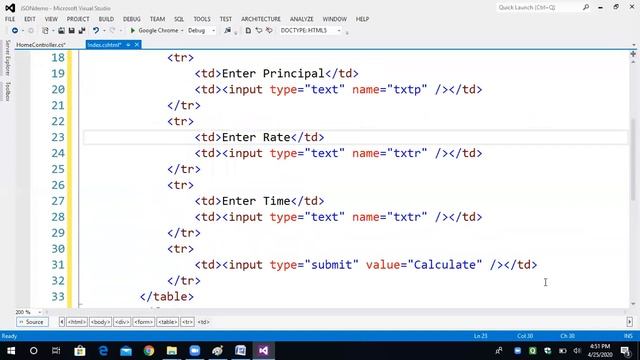Click the Quick Launch search magnifier icon

click(x=586, y=7)
